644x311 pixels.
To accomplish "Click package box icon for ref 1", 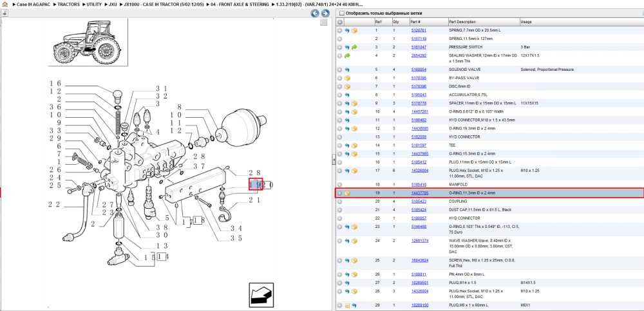I will click(x=354, y=30).
